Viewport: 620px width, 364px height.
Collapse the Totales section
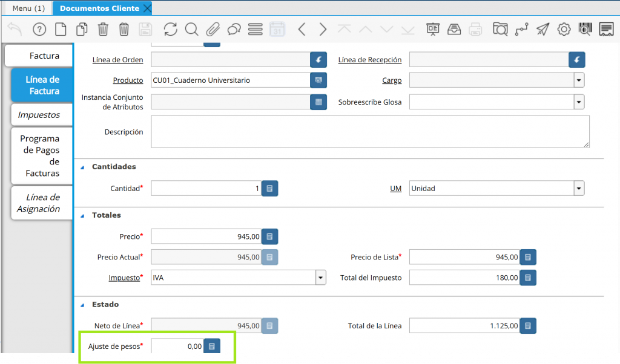(82, 216)
